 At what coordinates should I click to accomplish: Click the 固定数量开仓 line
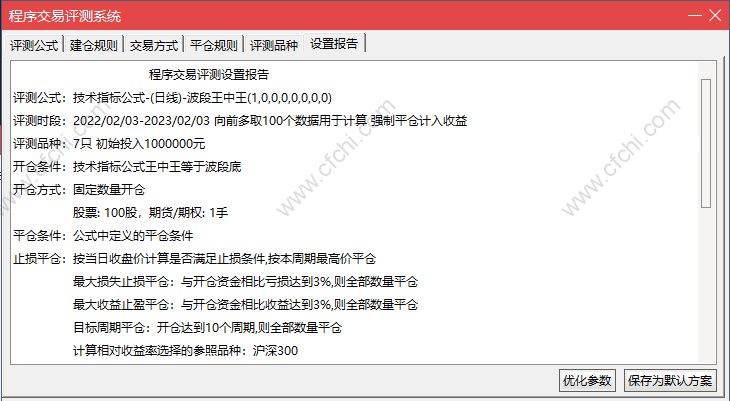pyautogui.click(x=79, y=190)
